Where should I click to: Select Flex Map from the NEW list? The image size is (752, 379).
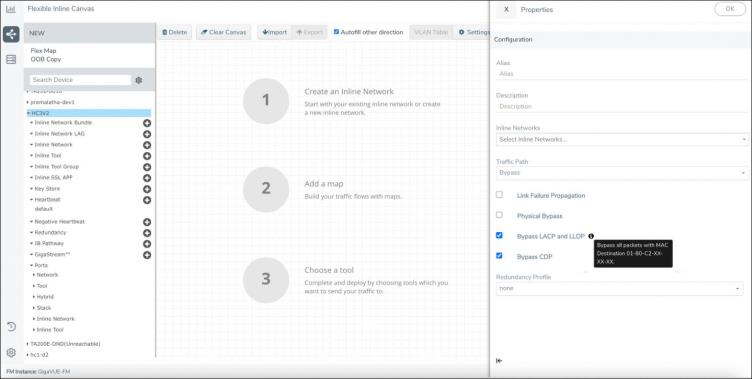[43, 51]
